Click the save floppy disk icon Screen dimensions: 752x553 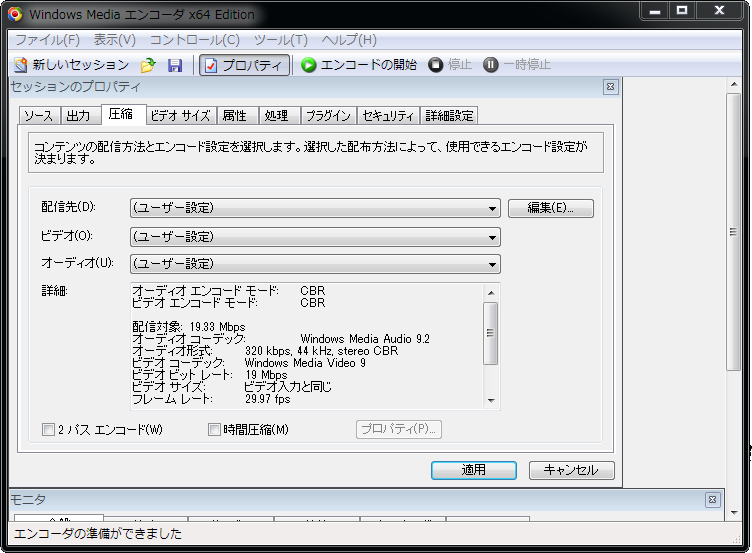(x=175, y=65)
